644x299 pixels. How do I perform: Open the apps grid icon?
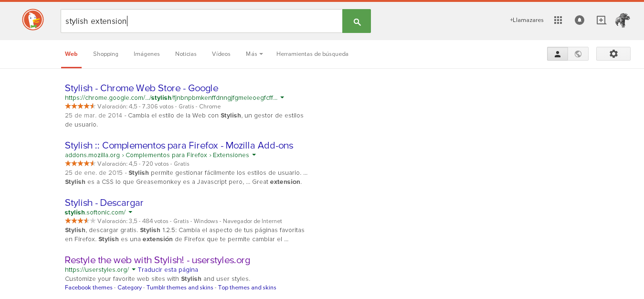point(558,20)
